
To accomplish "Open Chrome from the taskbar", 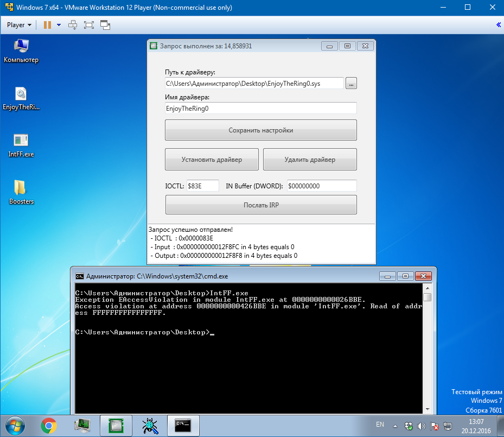I will pyautogui.click(x=49, y=425).
